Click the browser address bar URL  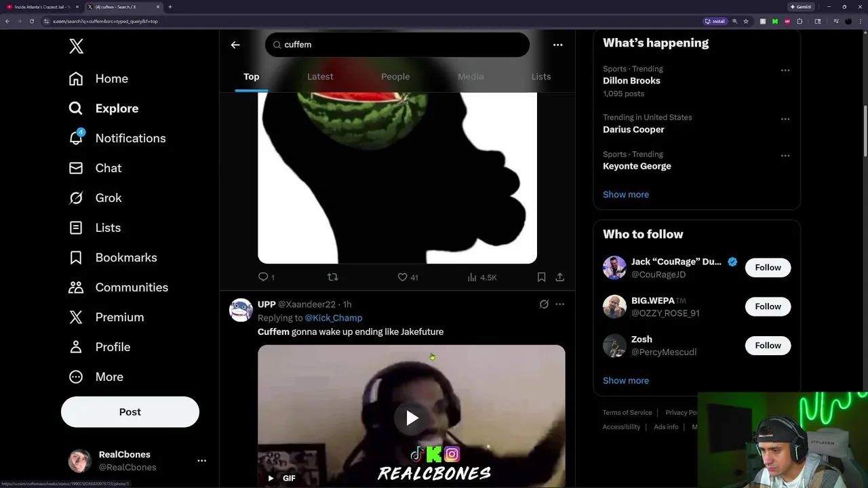(x=105, y=21)
